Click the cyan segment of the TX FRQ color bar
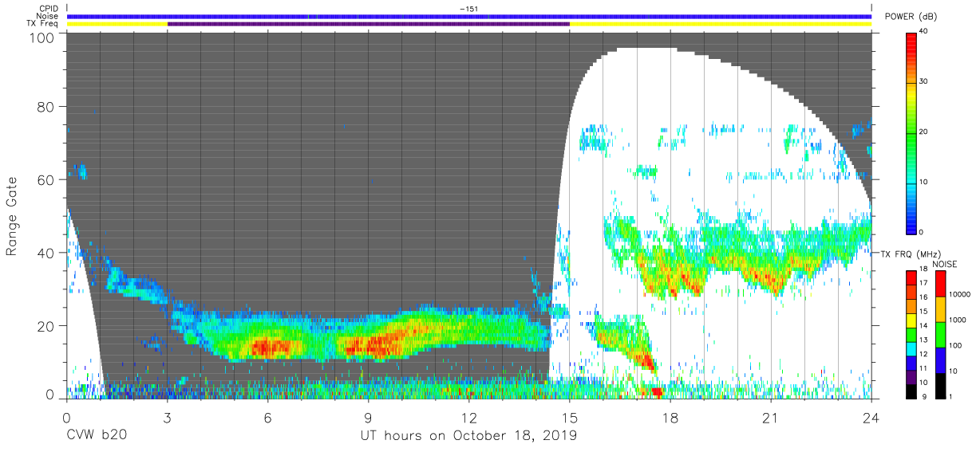This screenshot has width=980, height=452. tap(911, 349)
